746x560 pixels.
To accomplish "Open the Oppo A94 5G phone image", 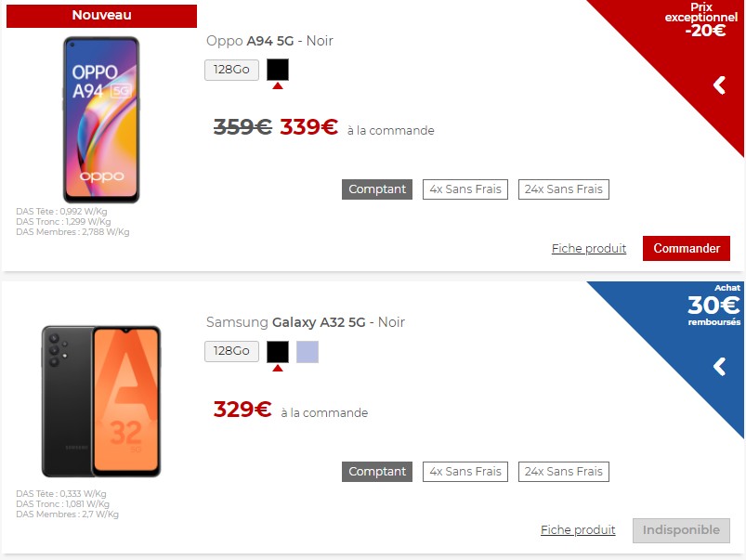I will pyautogui.click(x=101, y=120).
